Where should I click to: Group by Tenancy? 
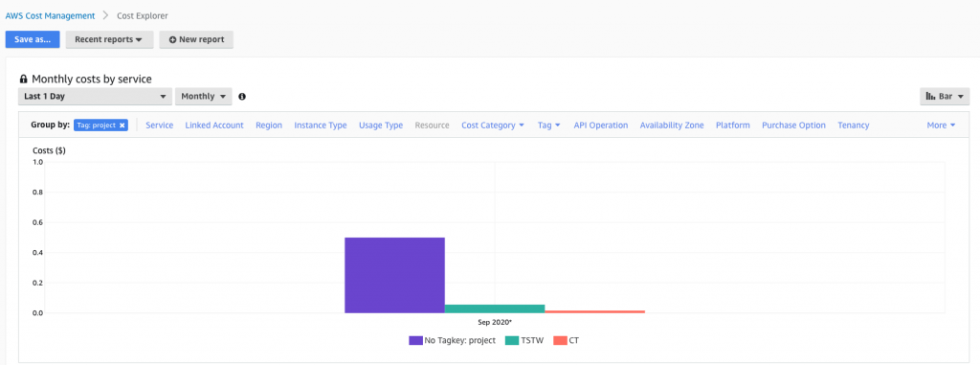[x=853, y=125]
